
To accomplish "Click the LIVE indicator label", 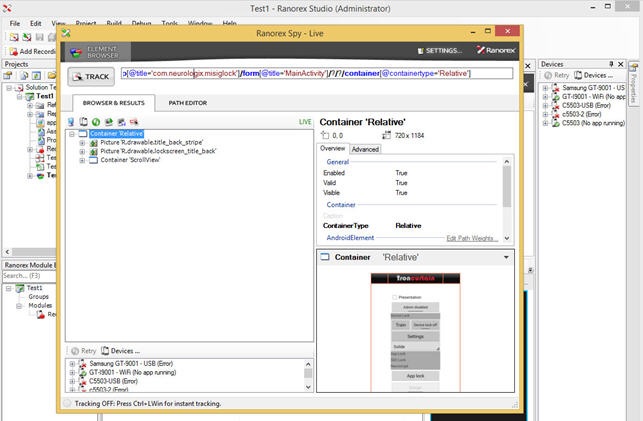I will point(305,122).
